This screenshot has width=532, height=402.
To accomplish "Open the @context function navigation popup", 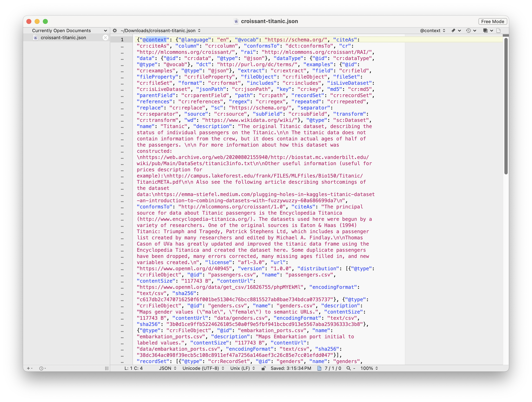I will click(432, 31).
